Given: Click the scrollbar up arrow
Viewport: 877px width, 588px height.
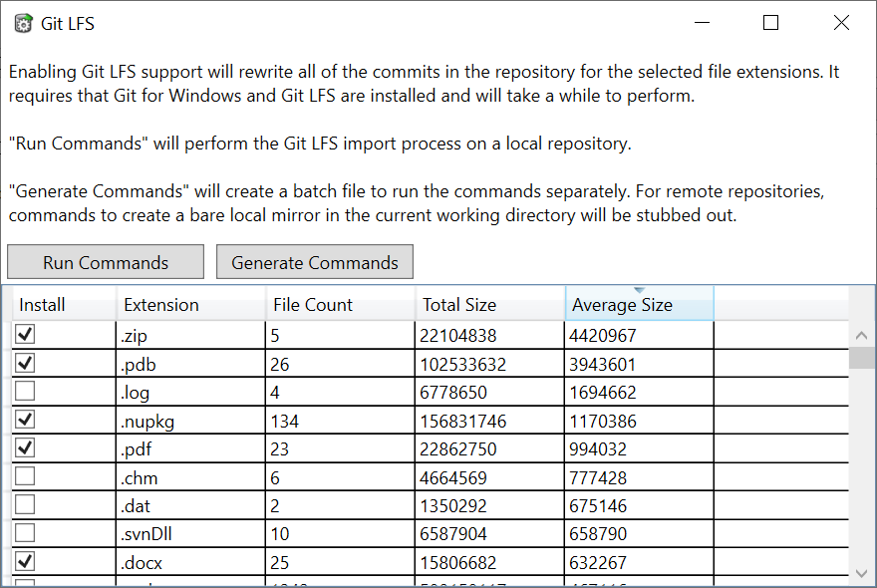Looking at the screenshot, I should tap(861, 336).
